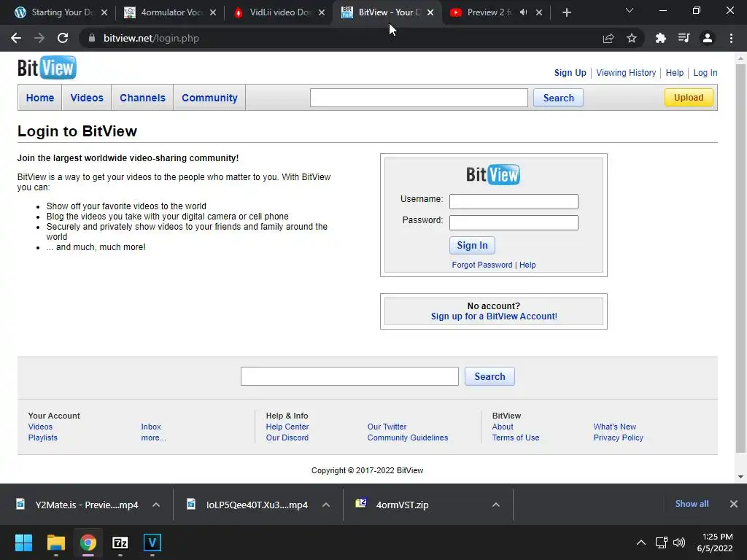Open the tab search chevron
The image size is (747, 560).
coord(630,10)
